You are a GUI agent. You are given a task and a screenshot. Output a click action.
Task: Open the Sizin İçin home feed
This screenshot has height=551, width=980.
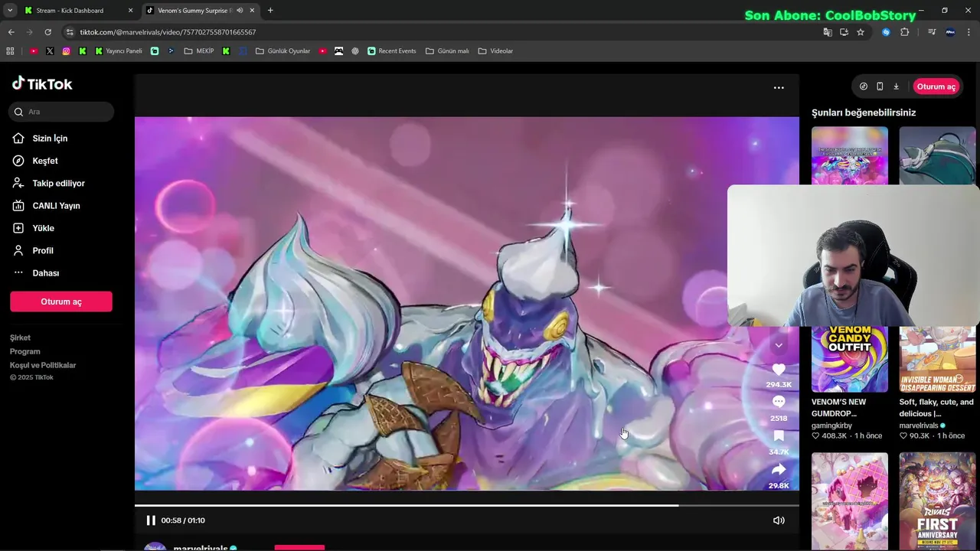pos(50,139)
